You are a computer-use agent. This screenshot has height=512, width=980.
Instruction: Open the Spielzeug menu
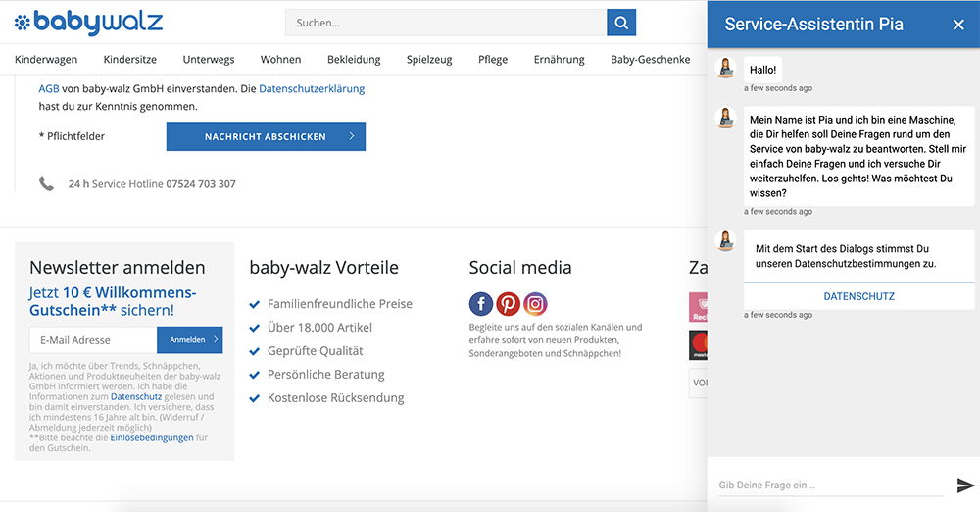click(x=429, y=60)
